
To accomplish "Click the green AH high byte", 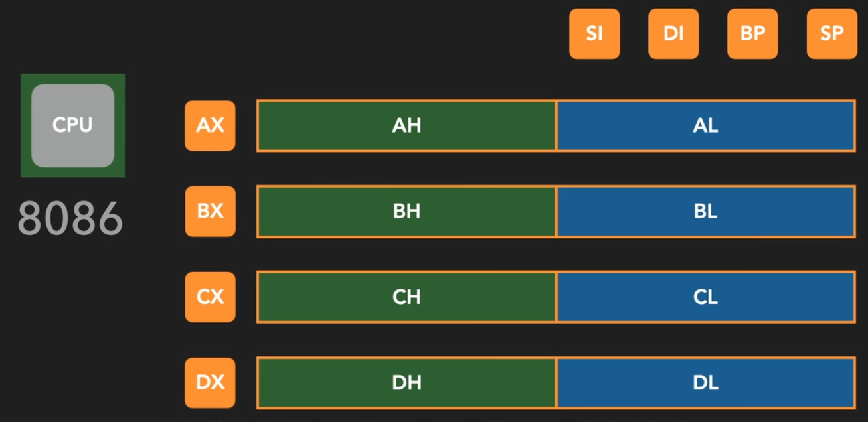I will [x=406, y=125].
